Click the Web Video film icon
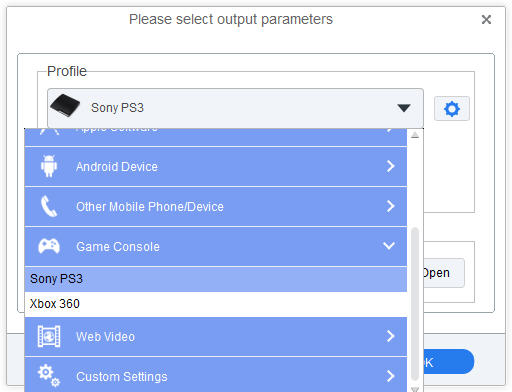The width and height of the screenshot is (512, 392). coord(49,336)
